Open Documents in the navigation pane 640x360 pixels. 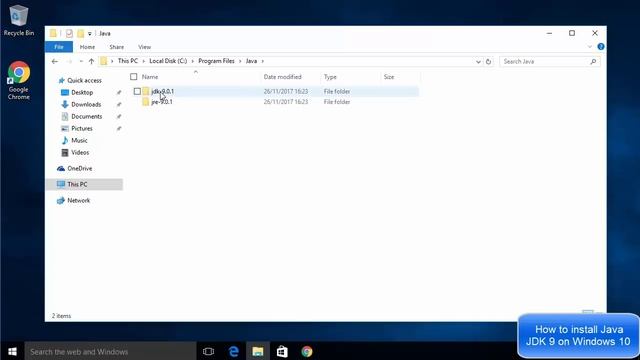(87, 116)
